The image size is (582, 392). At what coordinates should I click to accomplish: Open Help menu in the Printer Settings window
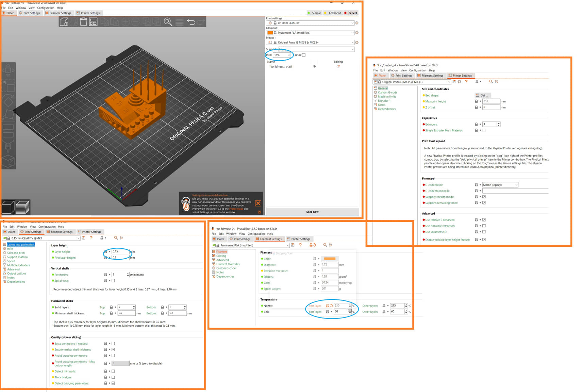[x=432, y=70]
